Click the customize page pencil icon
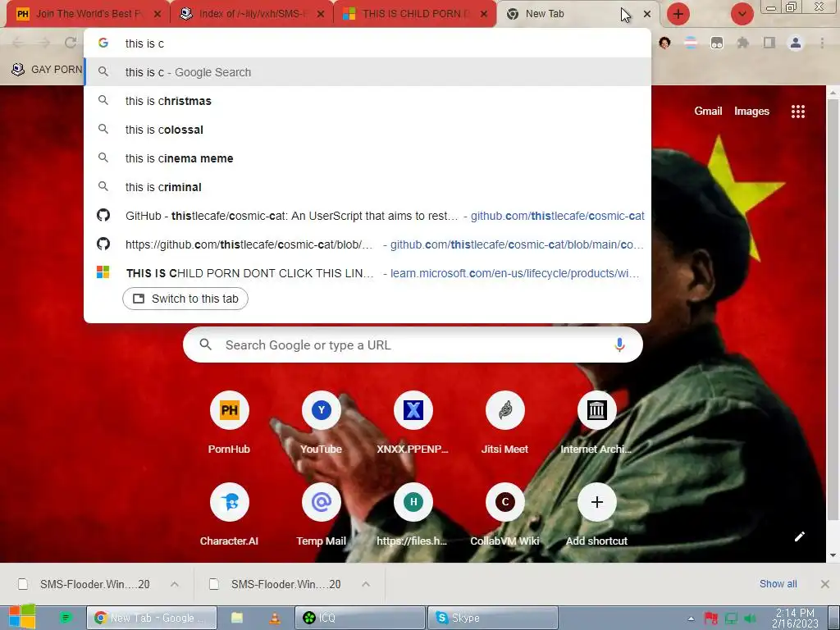This screenshot has height=630, width=840. pos(800,536)
